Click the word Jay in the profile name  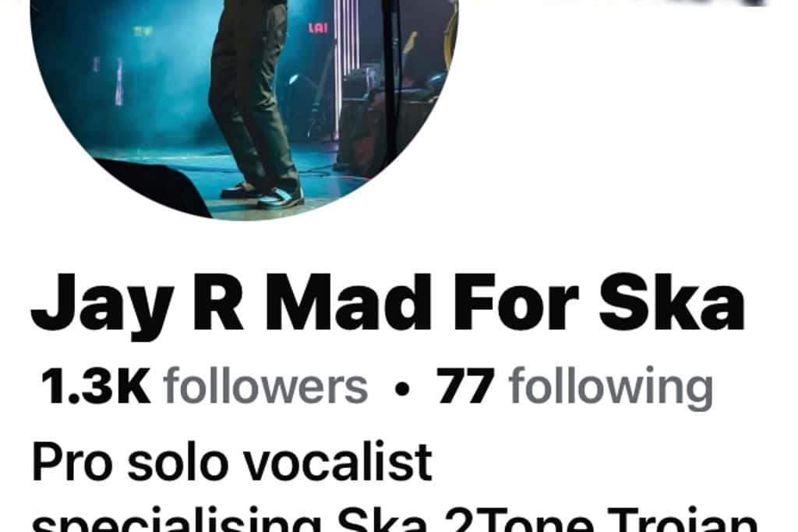(x=101, y=305)
